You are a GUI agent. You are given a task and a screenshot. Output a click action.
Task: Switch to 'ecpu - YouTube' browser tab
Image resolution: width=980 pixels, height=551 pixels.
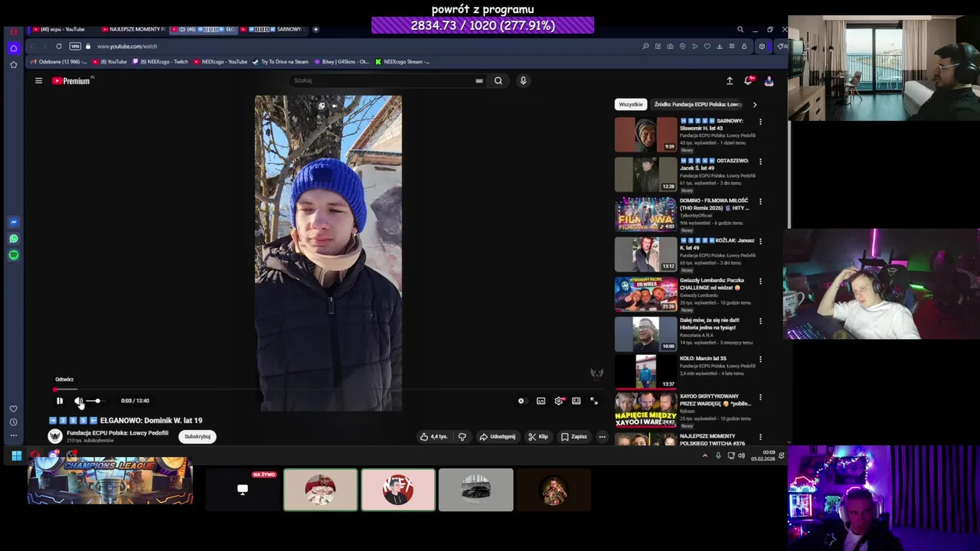click(x=64, y=29)
